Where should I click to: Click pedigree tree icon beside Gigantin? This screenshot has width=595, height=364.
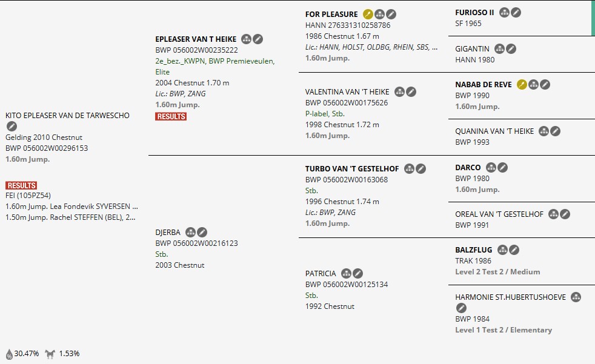499,48
